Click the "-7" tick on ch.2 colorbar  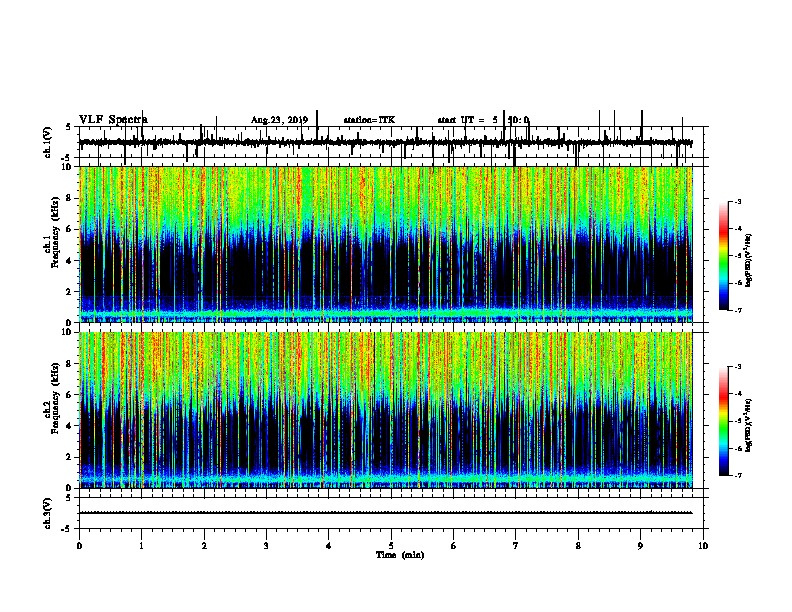737,475
